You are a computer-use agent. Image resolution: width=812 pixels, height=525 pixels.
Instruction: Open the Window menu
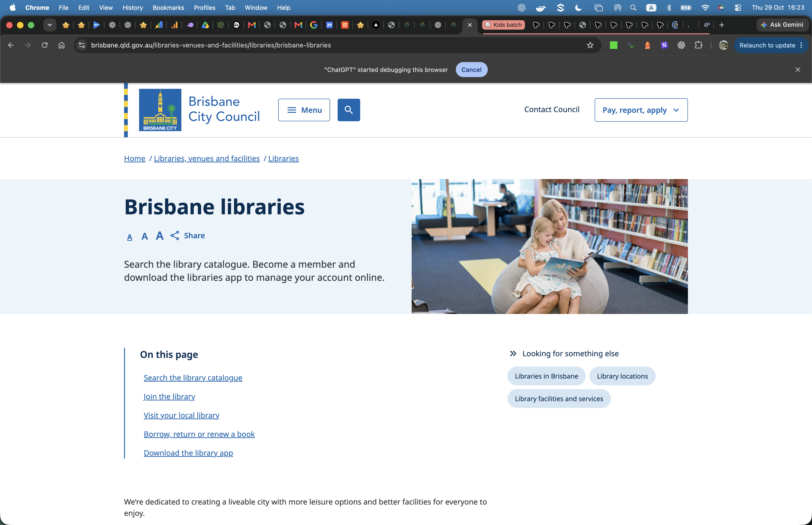pos(256,8)
